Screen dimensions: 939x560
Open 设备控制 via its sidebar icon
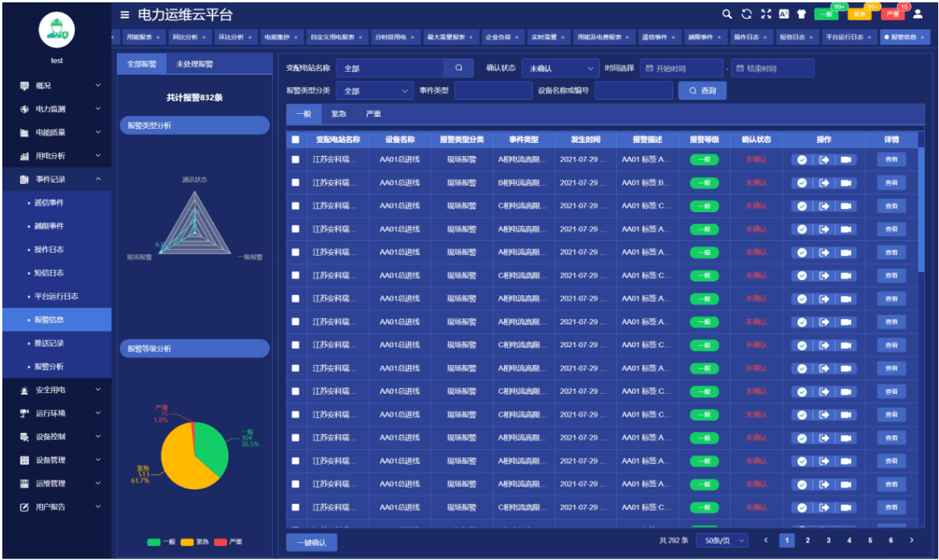tap(24, 437)
